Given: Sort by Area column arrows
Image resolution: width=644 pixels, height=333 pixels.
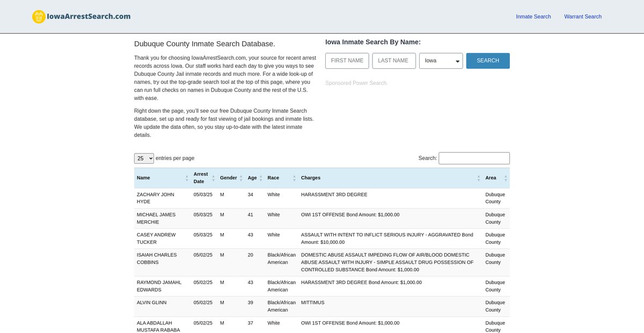Looking at the screenshot, I should pos(505,178).
